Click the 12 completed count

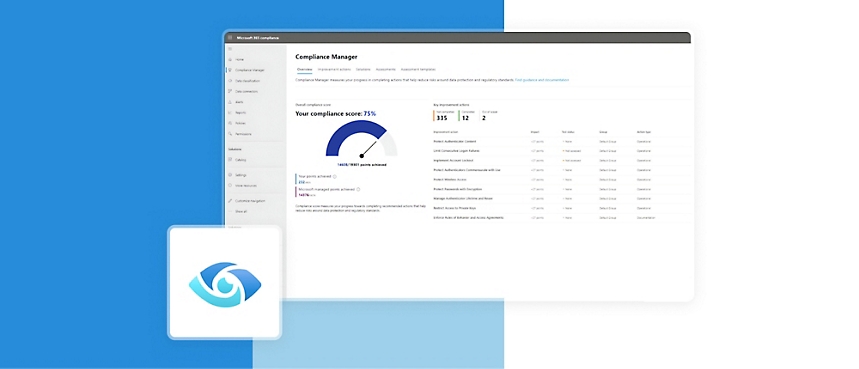pyautogui.click(x=465, y=118)
